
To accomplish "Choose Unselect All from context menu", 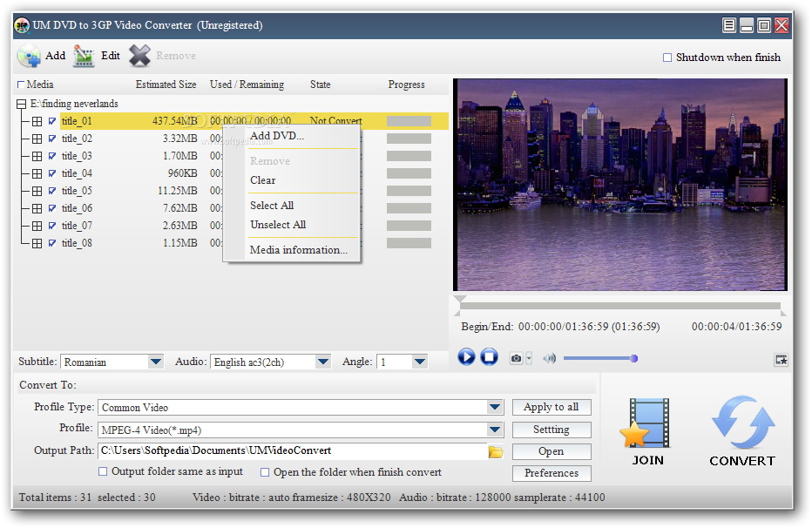I will [278, 225].
